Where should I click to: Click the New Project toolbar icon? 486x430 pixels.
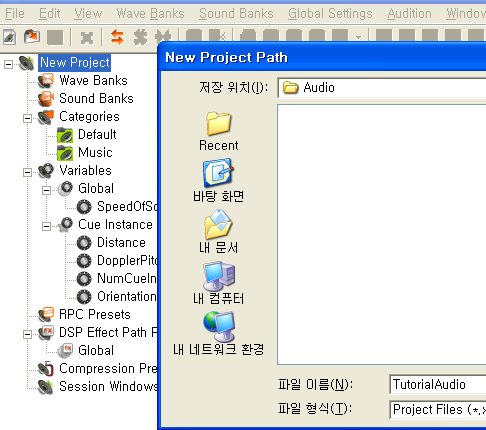[10, 37]
